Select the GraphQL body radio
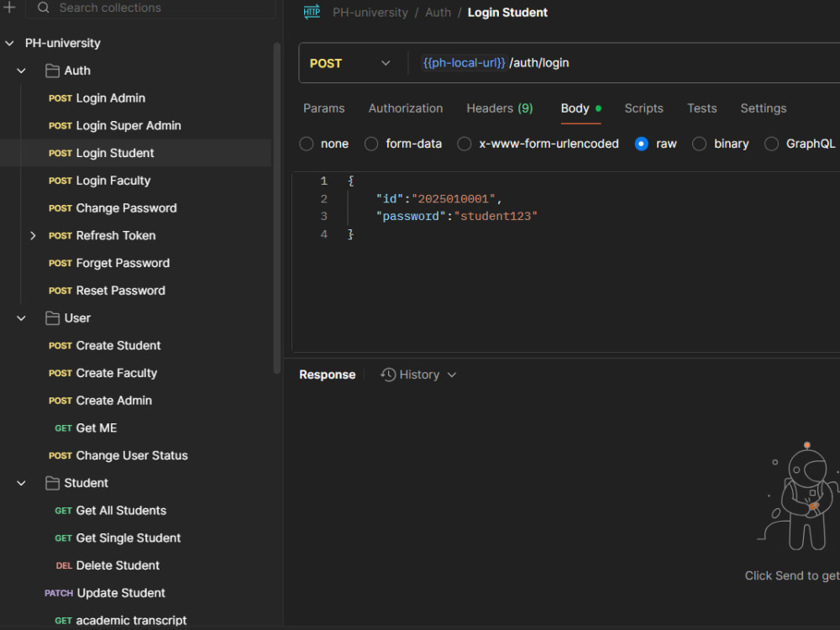Screen dimensions: 840x630 click(771, 144)
